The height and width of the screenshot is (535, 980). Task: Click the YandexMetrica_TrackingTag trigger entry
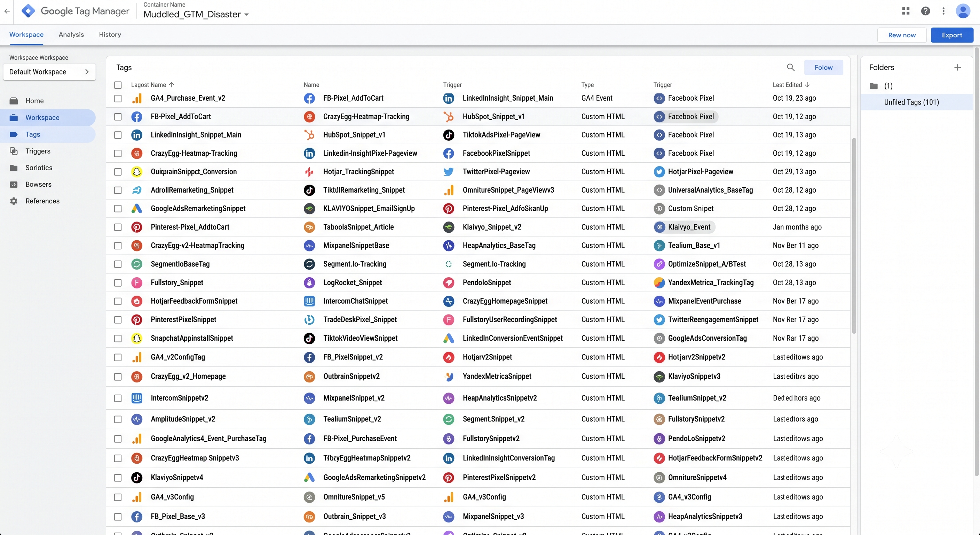point(711,282)
